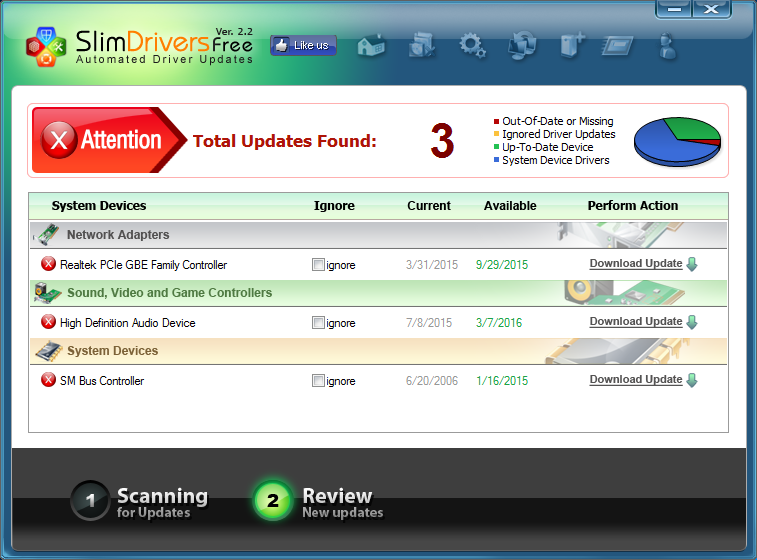The image size is (757, 560).
Task: Open the chip/card hardware icon in toolbar
Action: tap(618, 46)
